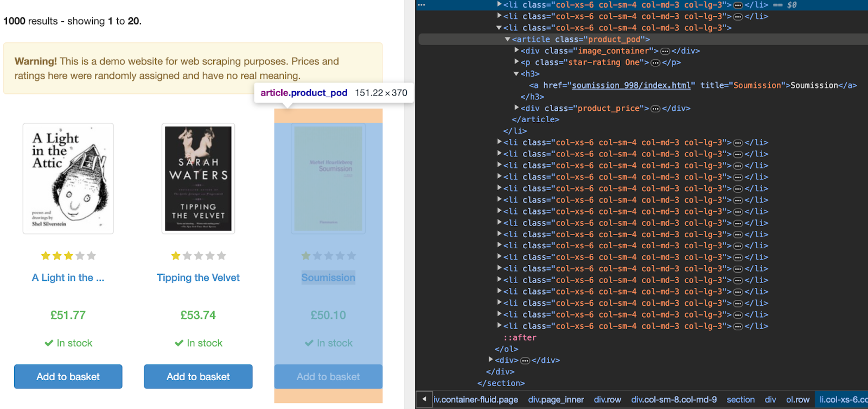The image size is (868, 409).
Task: Click the green check icon under Tipping the Velvet
Action: (x=179, y=343)
